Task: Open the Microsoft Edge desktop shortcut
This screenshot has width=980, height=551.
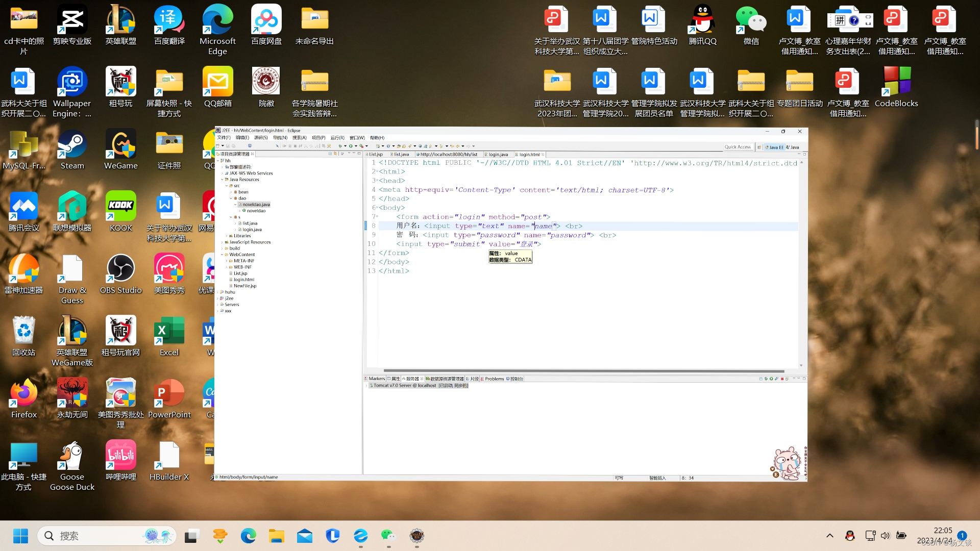Action: point(217,30)
